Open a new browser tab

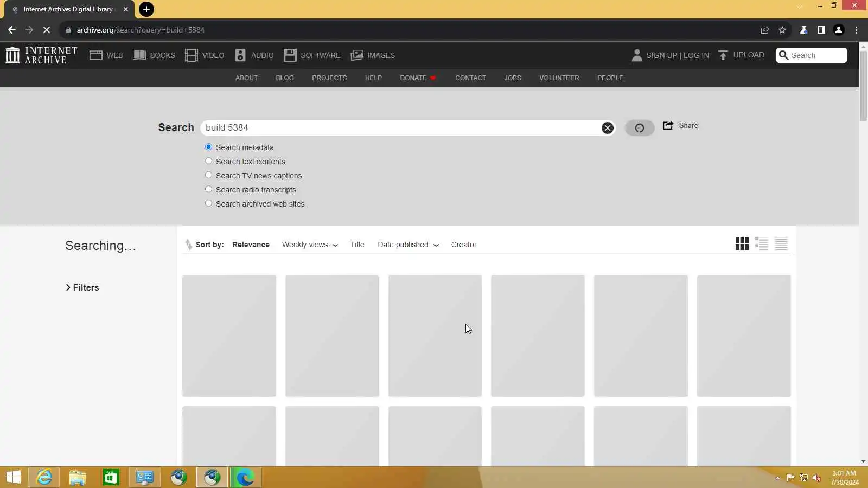coord(146,9)
